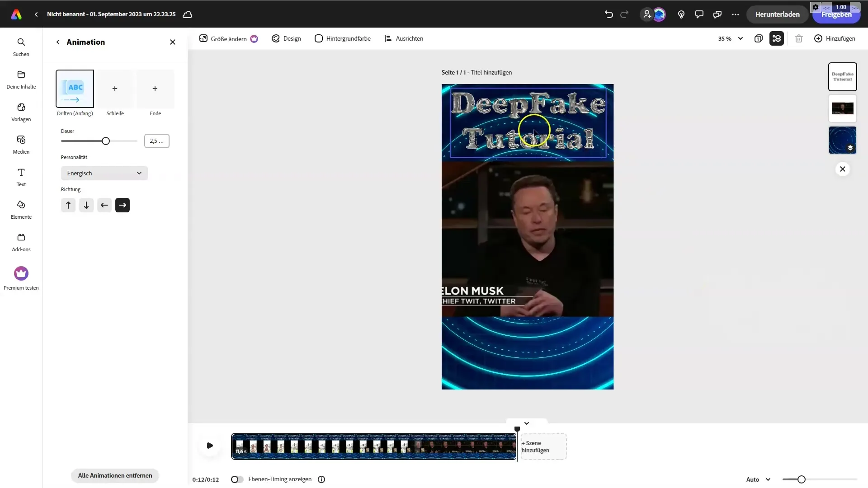Click Größe ändern in toolbar
Viewport: 868px width, 488px height.
[x=228, y=39]
